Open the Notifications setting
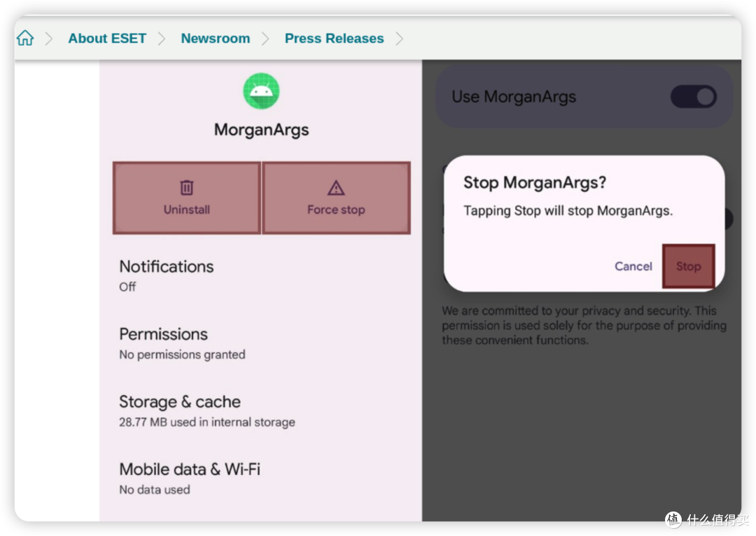Screen dimensions: 756x536 click(260, 275)
